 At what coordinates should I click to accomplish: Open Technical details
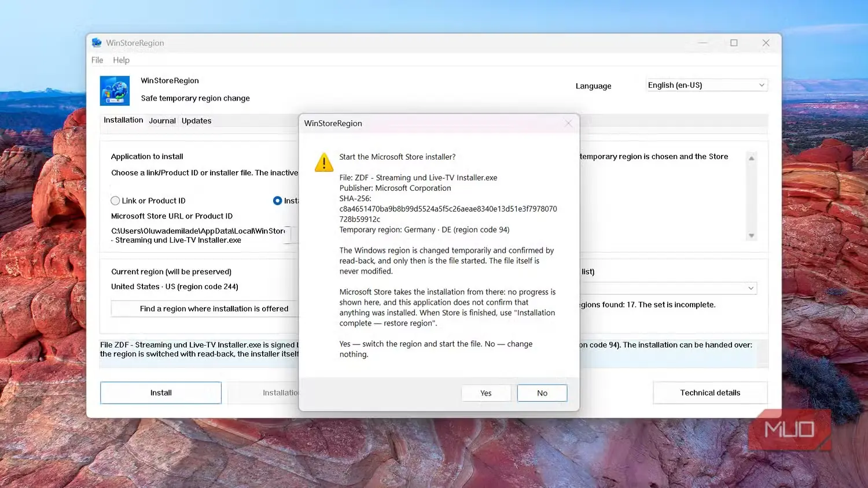point(710,393)
